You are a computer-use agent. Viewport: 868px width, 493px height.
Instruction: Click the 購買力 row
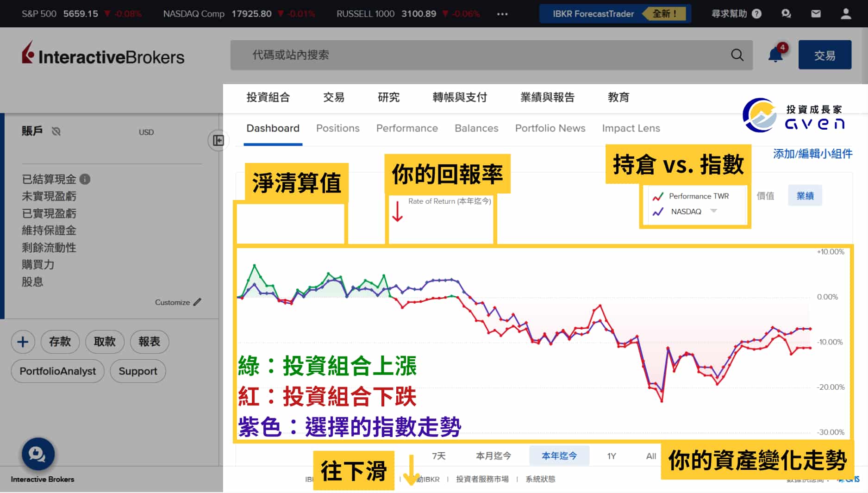[38, 265]
